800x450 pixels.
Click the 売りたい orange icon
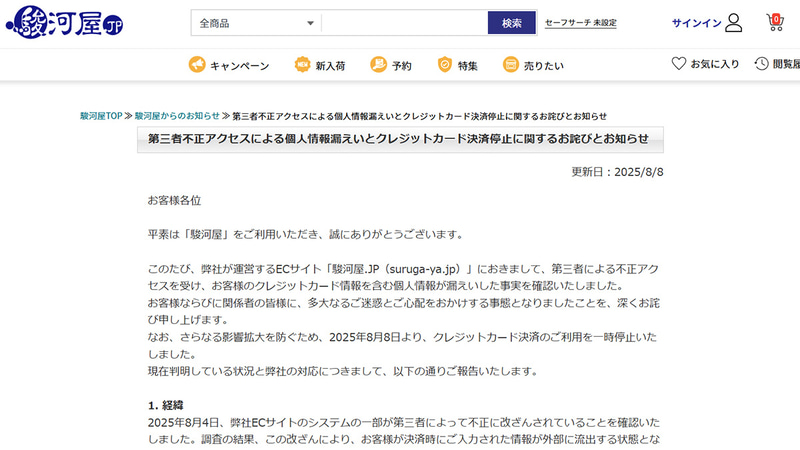(511, 65)
